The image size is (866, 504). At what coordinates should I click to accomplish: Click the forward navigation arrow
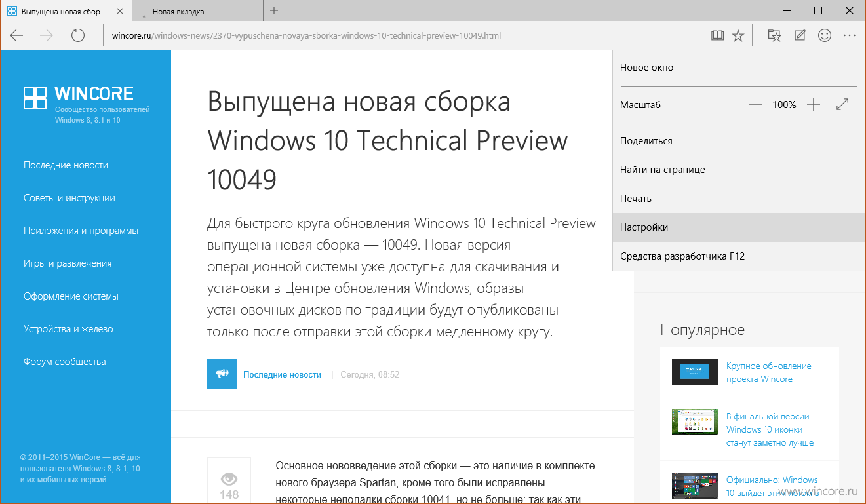pyautogui.click(x=47, y=35)
